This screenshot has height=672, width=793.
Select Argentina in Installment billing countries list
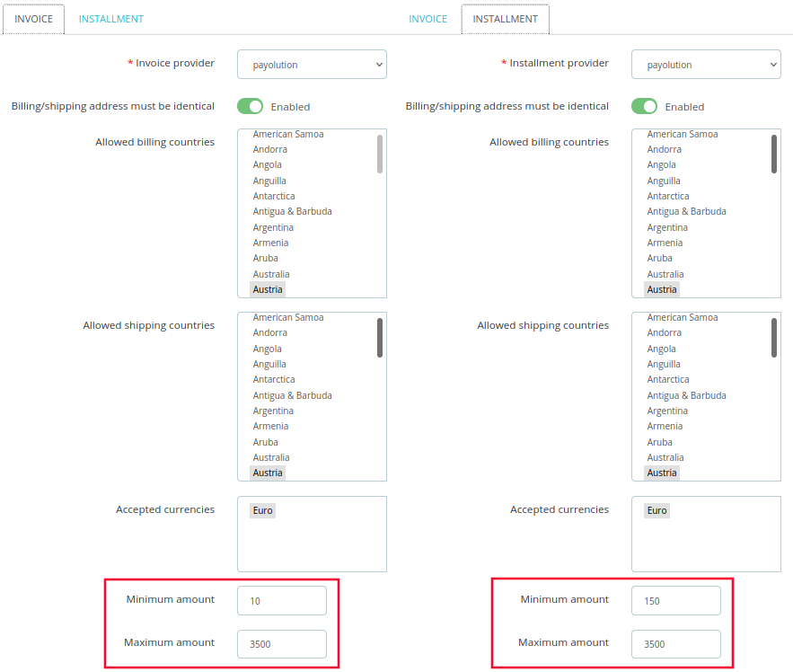click(x=667, y=227)
